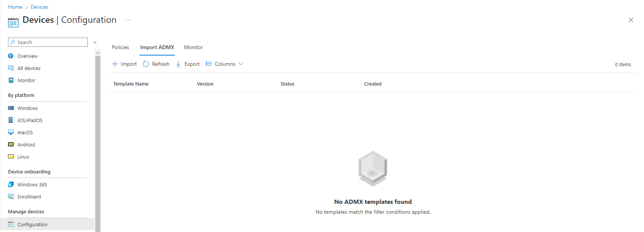Click the sidebar scrollbar up arrow
This screenshot has height=232, width=644.
[x=98, y=53]
